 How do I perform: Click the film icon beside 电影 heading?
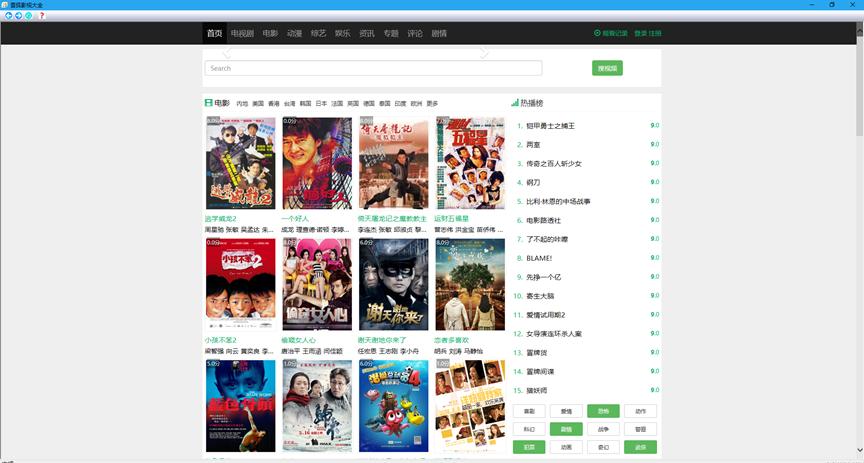tap(208, 103)
